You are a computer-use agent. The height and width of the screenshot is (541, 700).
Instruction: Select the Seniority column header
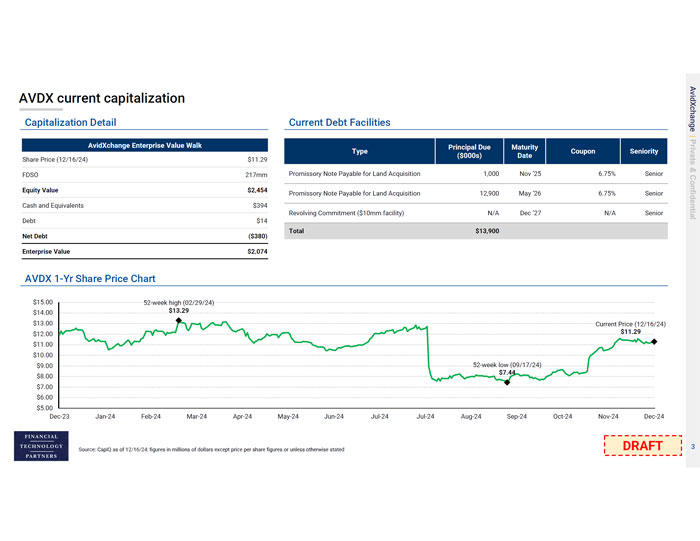click(644, 151)
